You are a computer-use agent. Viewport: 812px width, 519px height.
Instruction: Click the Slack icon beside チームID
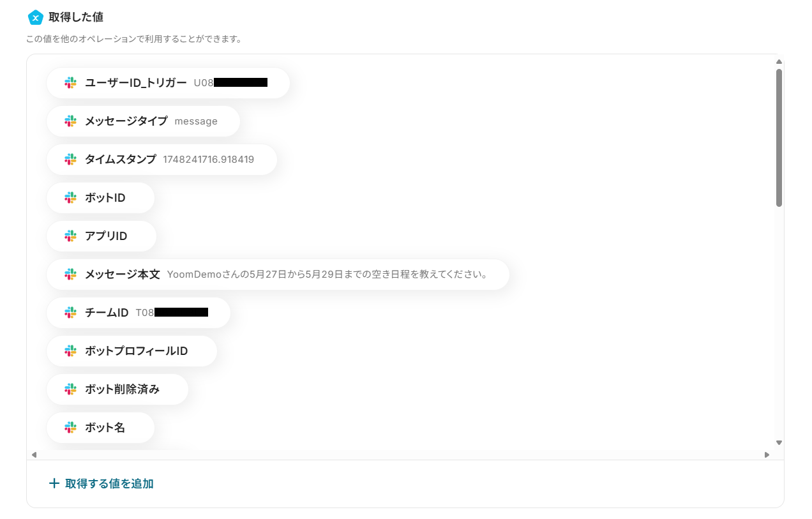coord(70,313)
